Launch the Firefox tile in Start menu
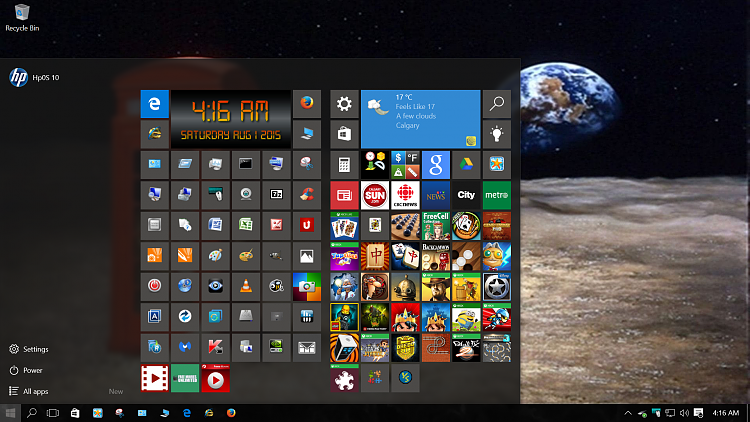Screen dimensions: 750x422 [x=307, y=104]
